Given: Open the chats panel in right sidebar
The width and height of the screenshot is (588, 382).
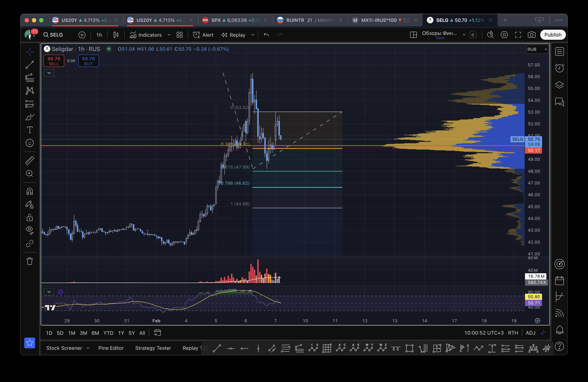Looking at the screenshot, I should 559,102.
